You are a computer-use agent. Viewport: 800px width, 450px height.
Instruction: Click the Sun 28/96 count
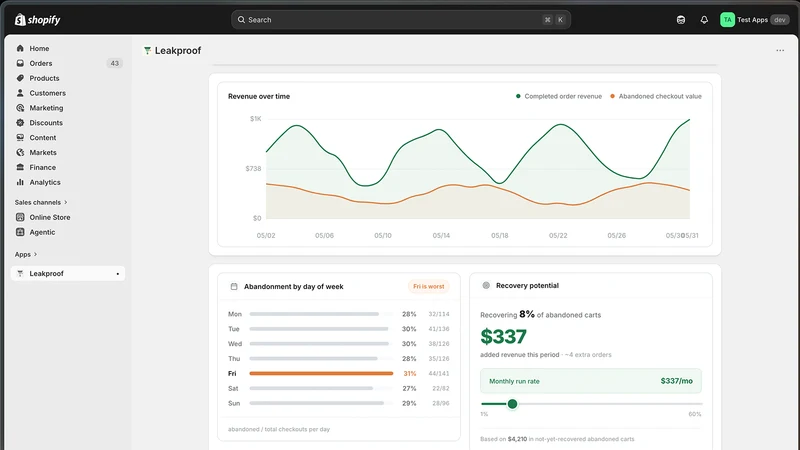pyautogui.click(x=440, y=403)
